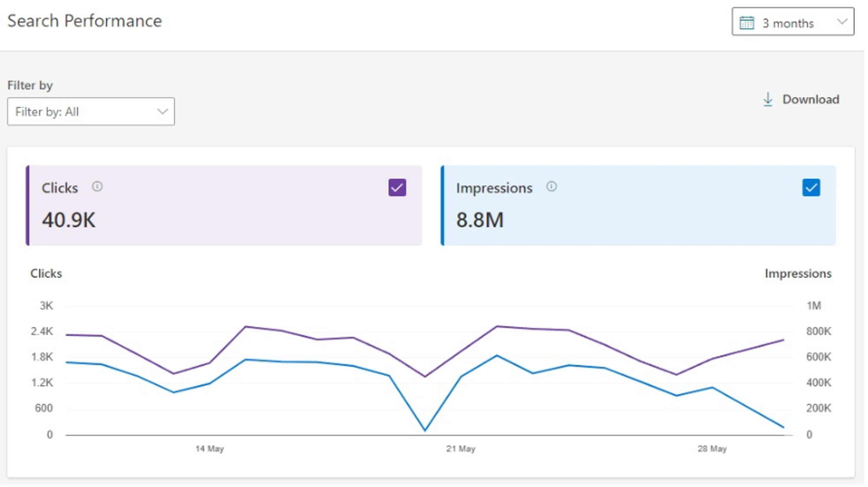This screenshot has width=868, height=487.
Task: Open the 3 months date range dropdown
Action: [x=792, y=22]
